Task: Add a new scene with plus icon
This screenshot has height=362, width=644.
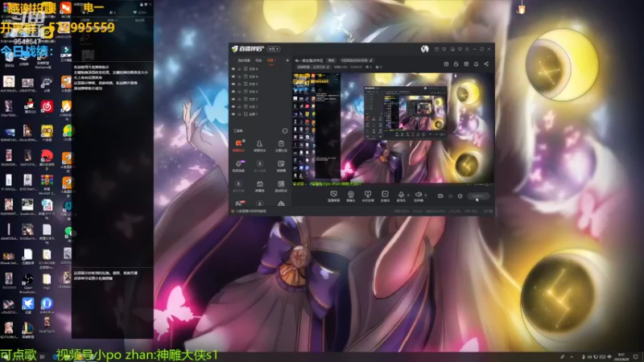Action: tap(287, 60)
